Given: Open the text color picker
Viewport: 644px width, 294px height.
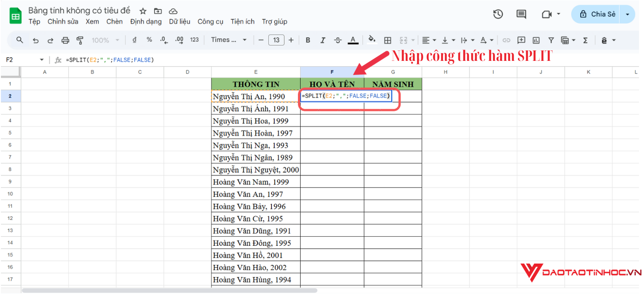Looking at the screenshot, I should (x=353, y=40).
